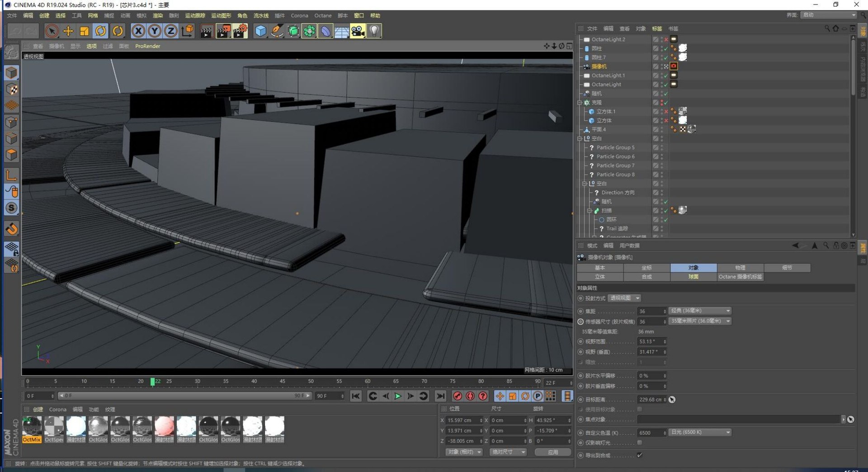868x472 pixels.
Task: Click the Cube primitive icon
Action: point(260,31)
